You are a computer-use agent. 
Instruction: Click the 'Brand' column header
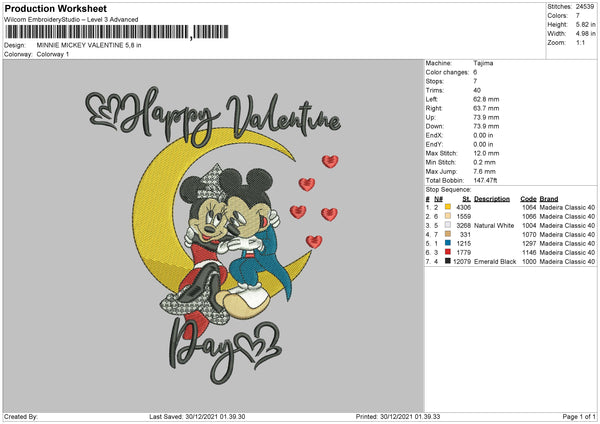point(549,199)
